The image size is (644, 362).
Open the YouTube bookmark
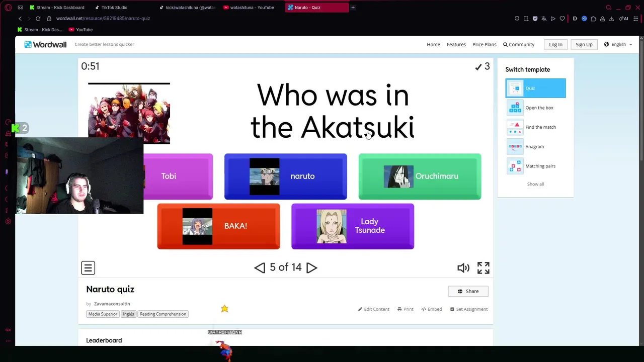[80, 30]
